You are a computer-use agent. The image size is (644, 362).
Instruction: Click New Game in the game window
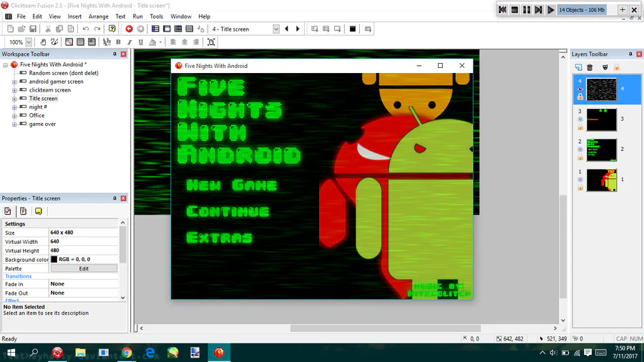click(x=232, y=185)
